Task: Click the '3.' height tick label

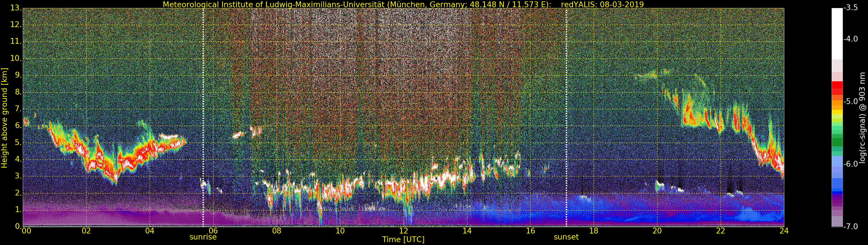Action: tap(18, 176)
